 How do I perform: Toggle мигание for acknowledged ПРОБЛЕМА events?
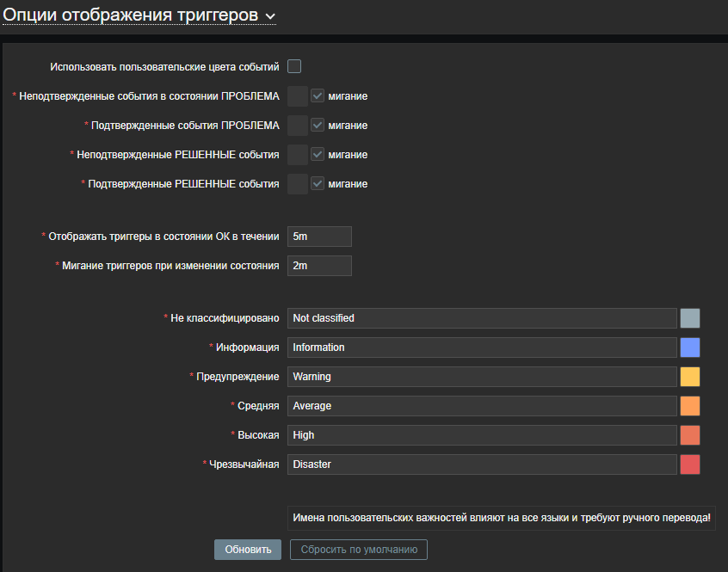coord(318,126)
